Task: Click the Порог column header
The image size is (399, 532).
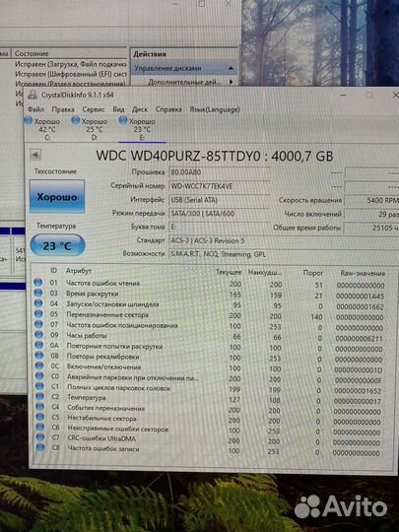Action: coord(313,273)
